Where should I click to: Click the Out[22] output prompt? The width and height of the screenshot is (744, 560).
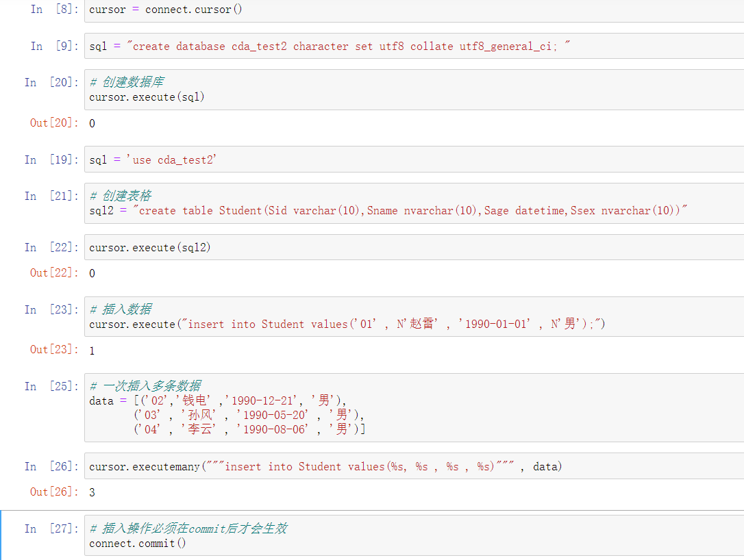click(49, 272)
